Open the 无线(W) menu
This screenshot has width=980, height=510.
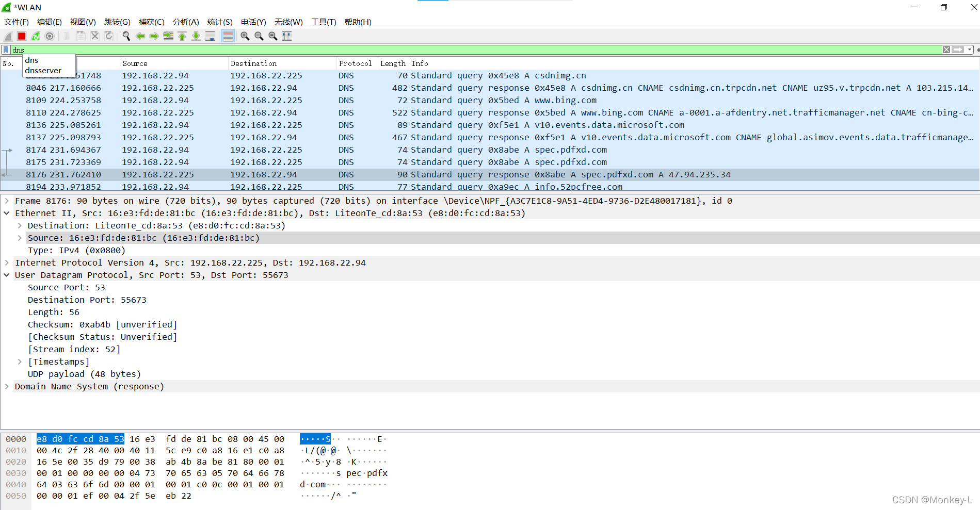pos(288,22)
